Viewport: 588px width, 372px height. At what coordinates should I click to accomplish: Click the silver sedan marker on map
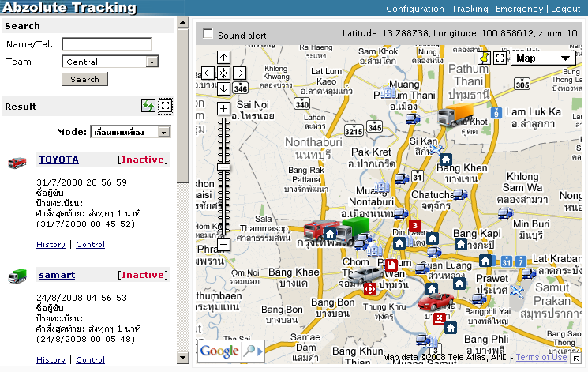point(365,275)
